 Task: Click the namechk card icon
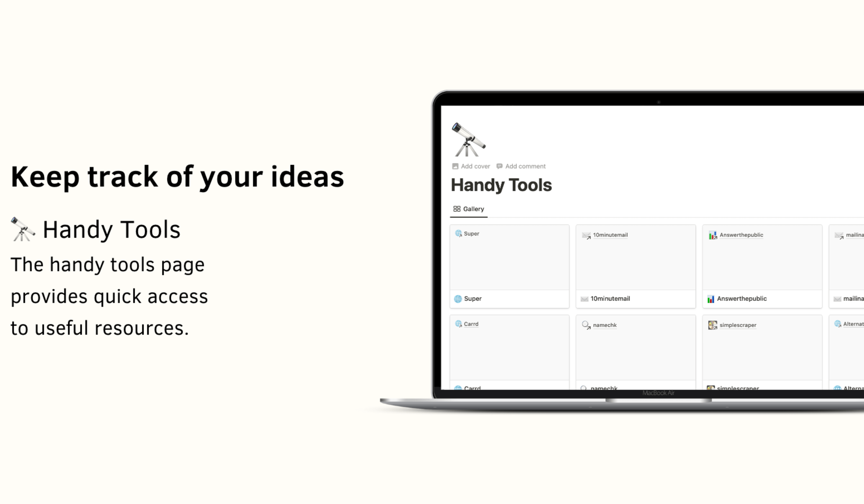tap(586, 325)
